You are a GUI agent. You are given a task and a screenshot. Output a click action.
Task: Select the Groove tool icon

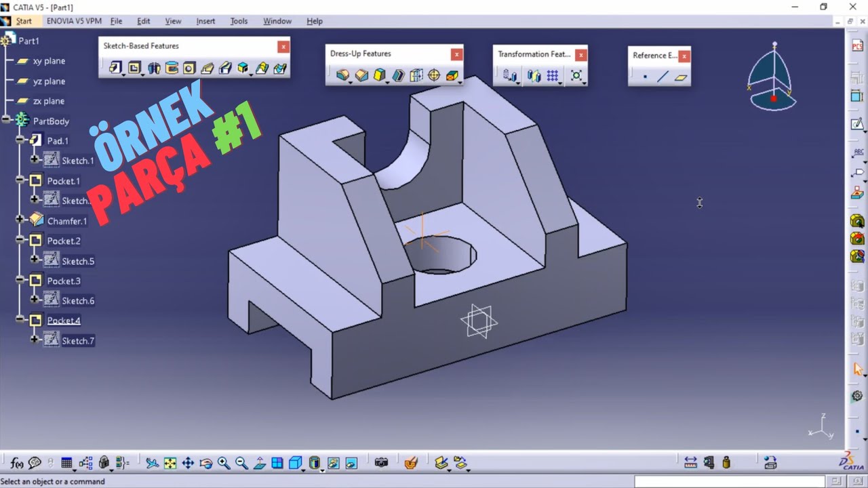[172, 68]
